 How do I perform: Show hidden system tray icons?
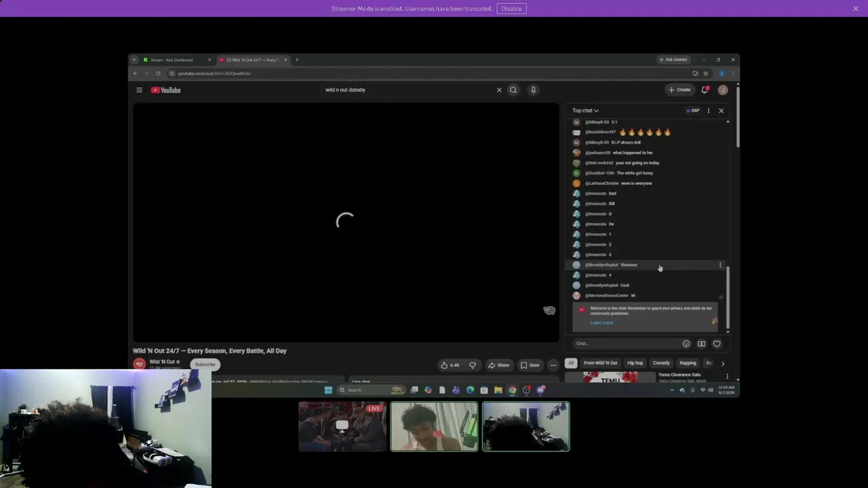coord(672,390)
